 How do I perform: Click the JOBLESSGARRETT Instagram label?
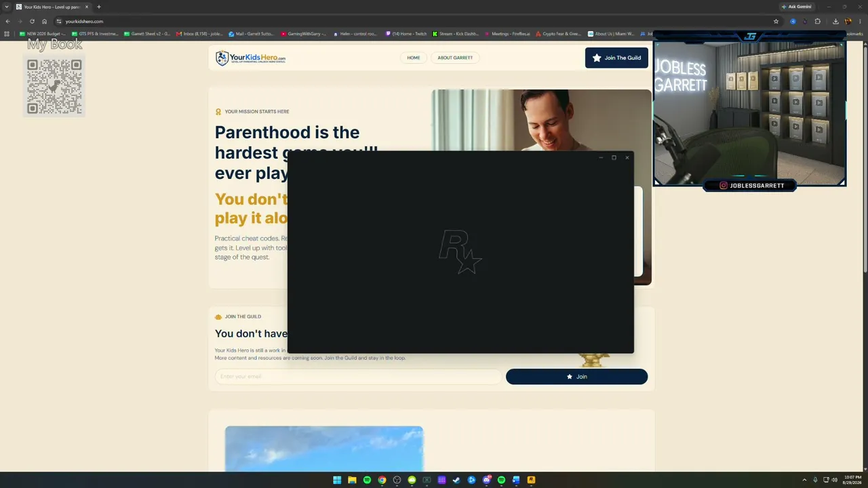point(752,186)
